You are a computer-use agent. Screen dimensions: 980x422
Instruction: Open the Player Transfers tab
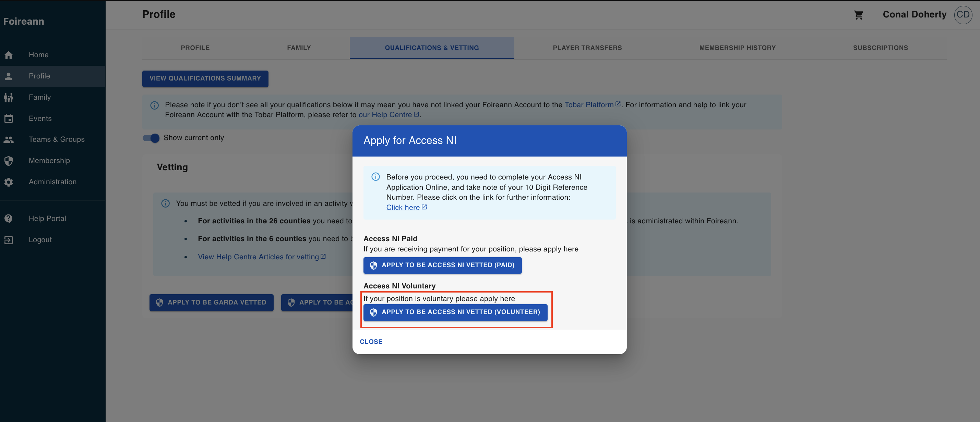(587, 48)
